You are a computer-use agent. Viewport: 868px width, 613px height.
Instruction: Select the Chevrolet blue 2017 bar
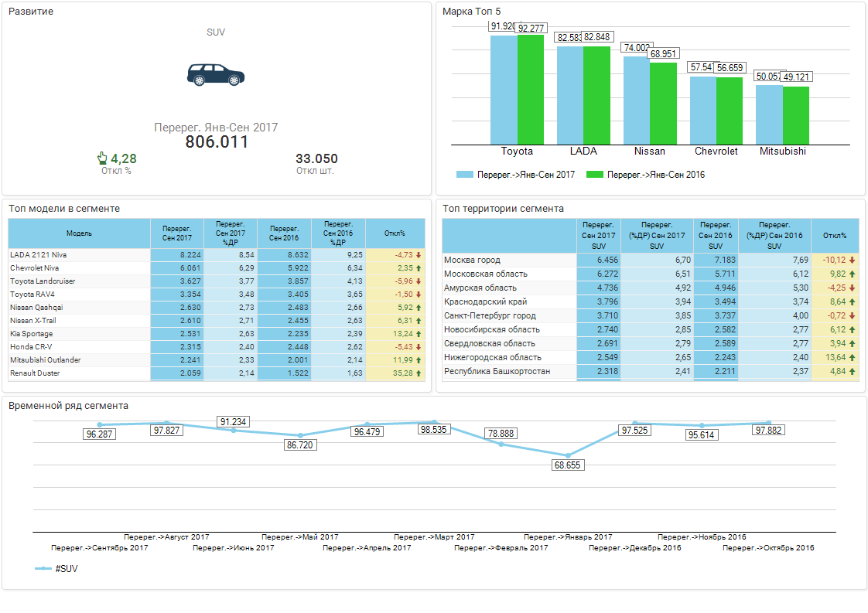click(703, 111)
